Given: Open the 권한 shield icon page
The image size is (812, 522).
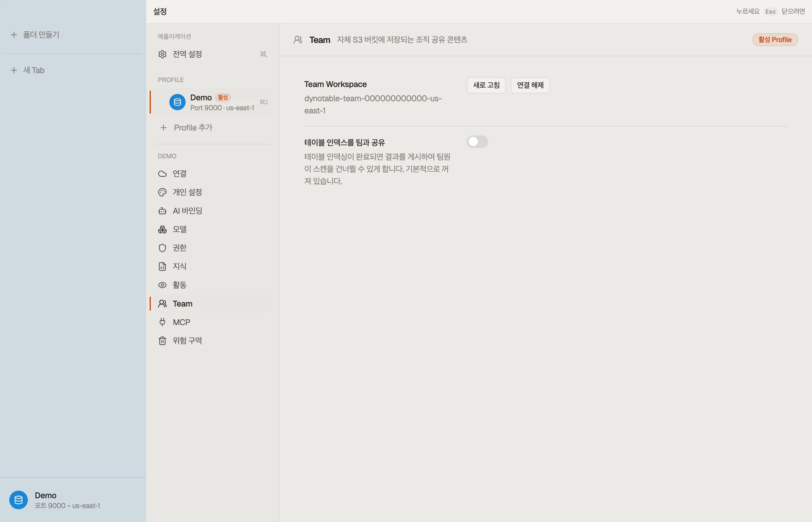Looking at the screenshot, I should point(162,248).
